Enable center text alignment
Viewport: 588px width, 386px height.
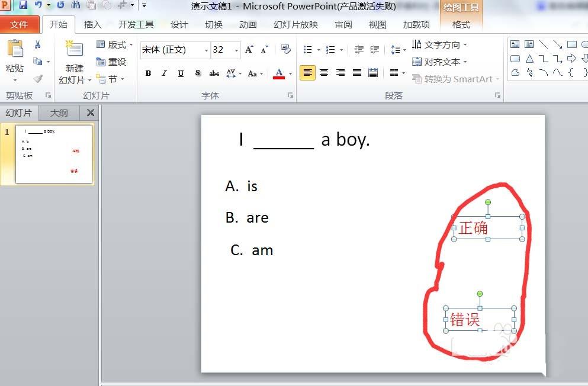coord(323,72)
